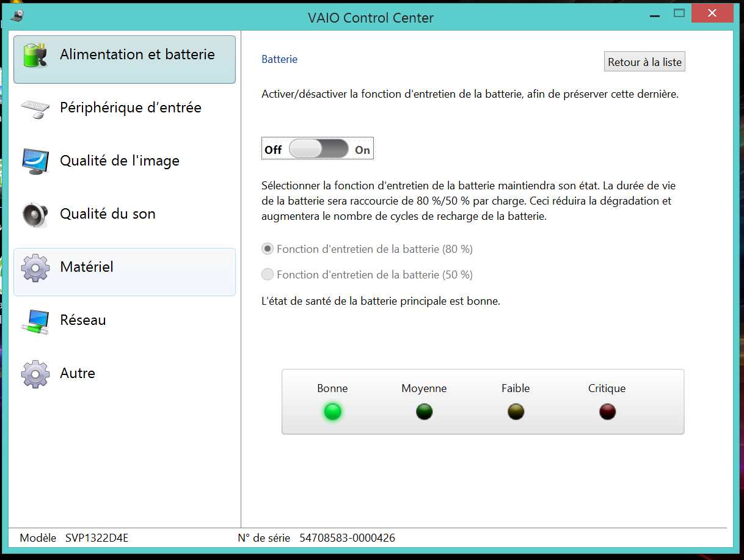Click the Faible battery status light
744x560 pixels.
(516, 412)
